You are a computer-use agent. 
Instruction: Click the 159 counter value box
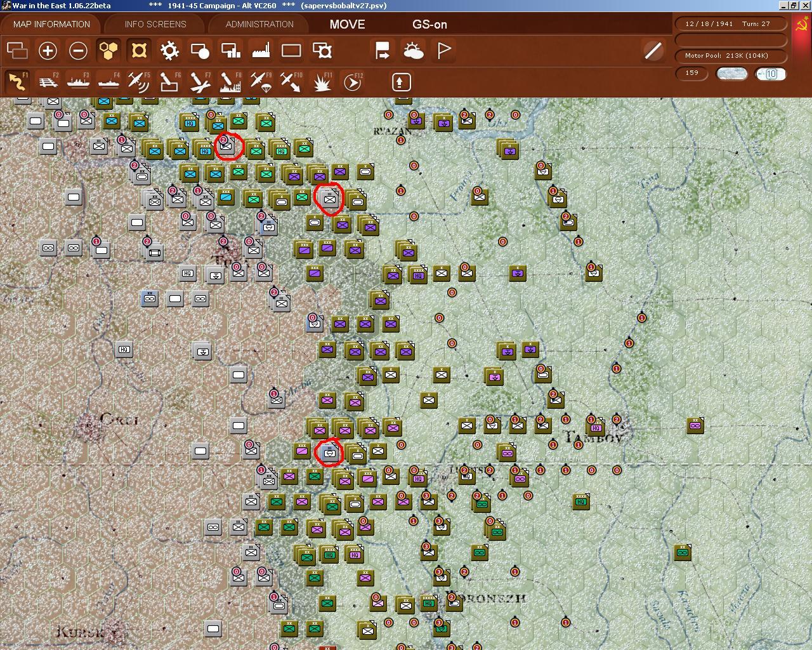coord(692,73)
